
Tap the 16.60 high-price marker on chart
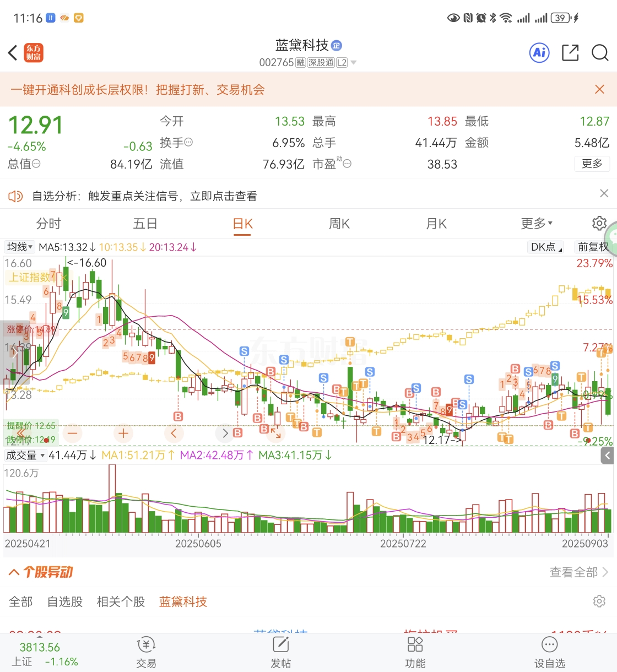(87, 263)
